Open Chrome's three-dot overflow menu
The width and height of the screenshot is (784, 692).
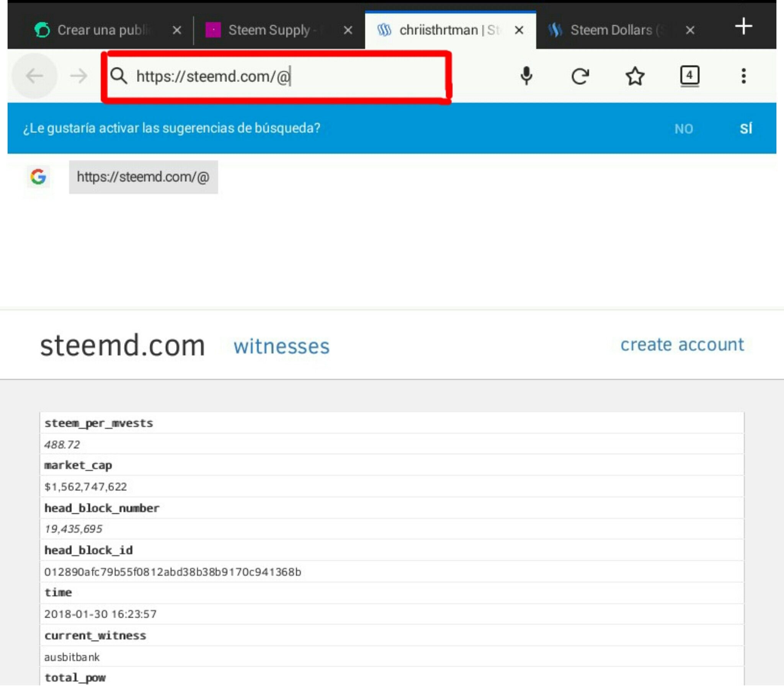(x=743, y=76)
